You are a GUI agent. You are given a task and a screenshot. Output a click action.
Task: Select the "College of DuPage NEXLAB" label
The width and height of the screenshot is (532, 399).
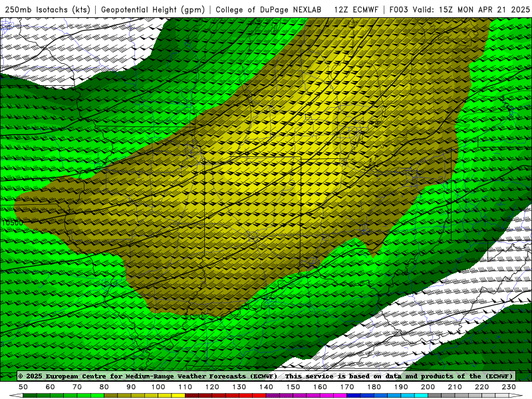pyautogui.click(x=269, y=9)
